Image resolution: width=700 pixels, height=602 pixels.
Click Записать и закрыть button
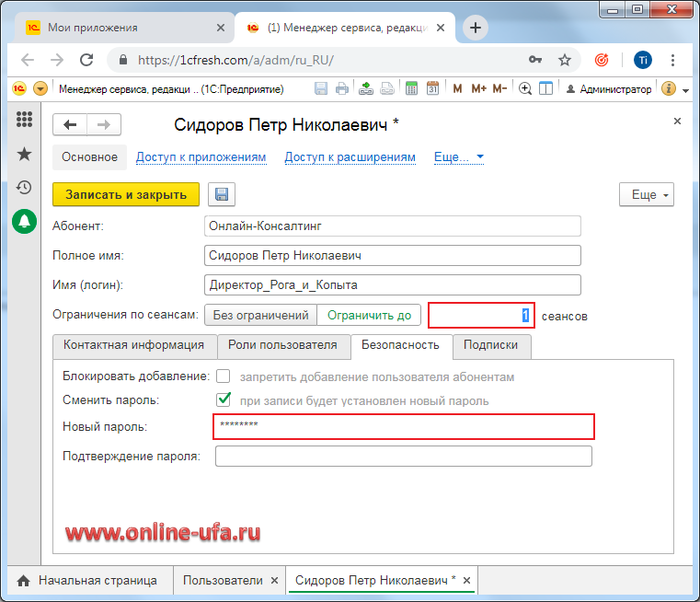[x=126, y=194]
